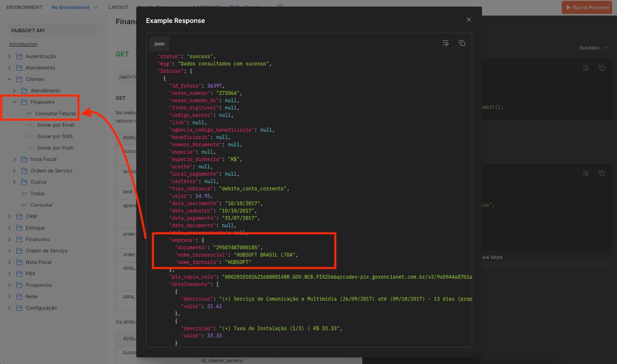Click "HUBSOFT BRASIL LTDA" razão social value

[265, 255]
